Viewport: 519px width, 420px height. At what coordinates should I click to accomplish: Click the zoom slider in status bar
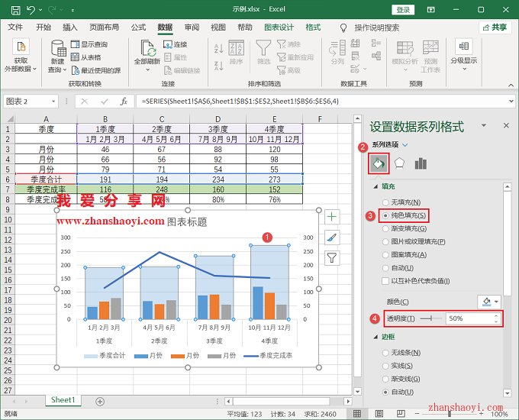tap(449, 414)
